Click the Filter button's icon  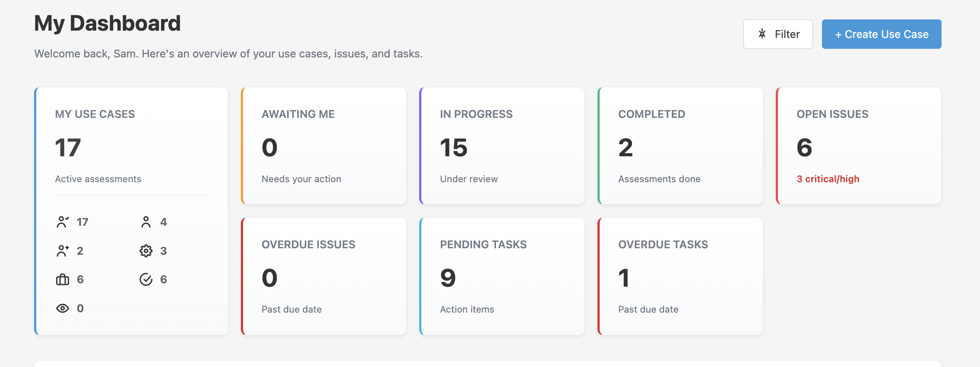click(x=762, y=34)
